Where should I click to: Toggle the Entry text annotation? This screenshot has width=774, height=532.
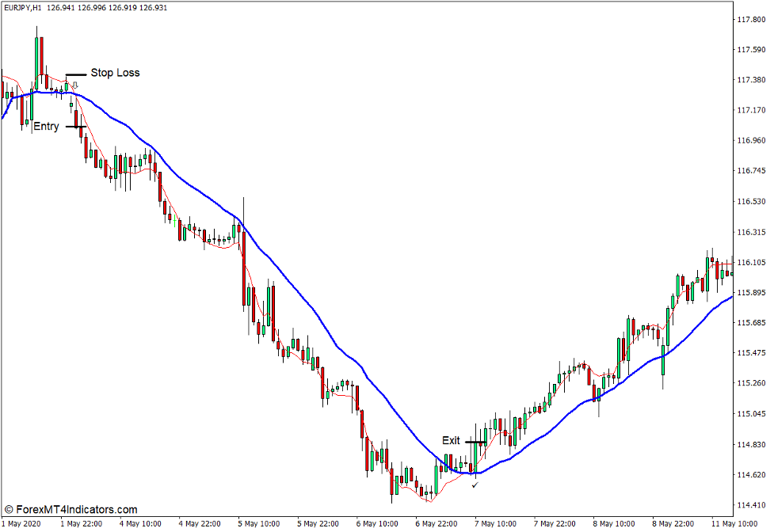click(x=45, y=126)
